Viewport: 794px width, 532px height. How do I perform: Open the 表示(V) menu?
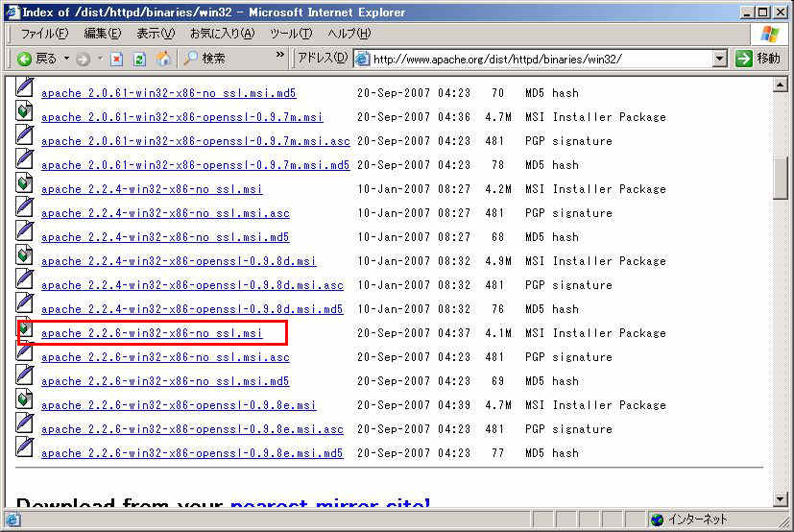pyautogui.click(x=156, y=34)
